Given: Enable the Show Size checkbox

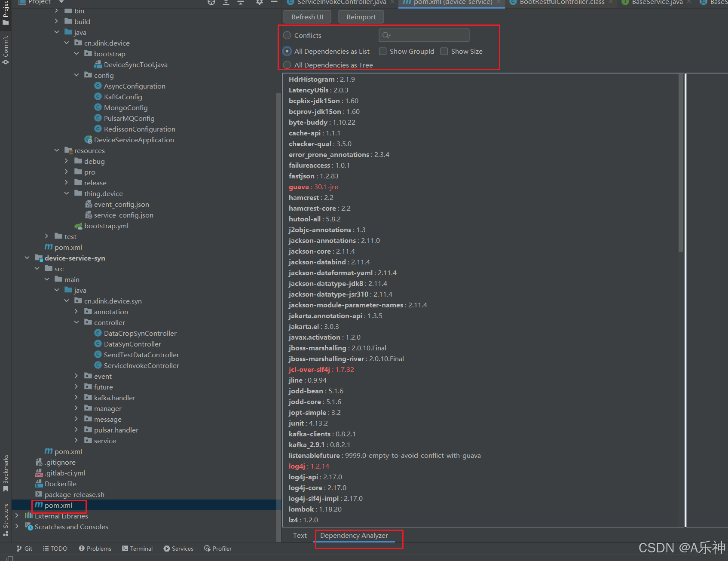Looking at the screenshot, I should 444,51.
